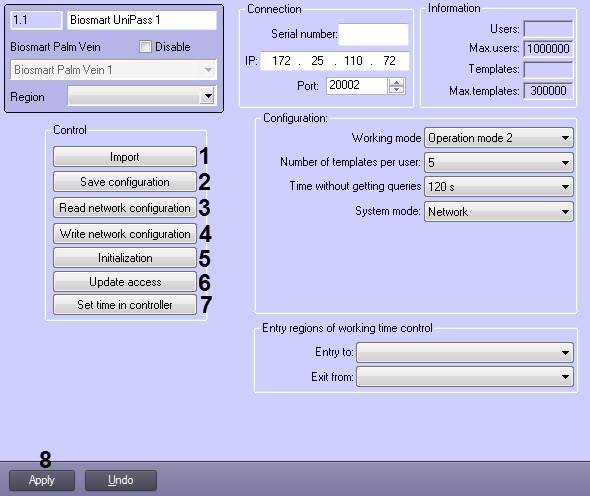The image size is (590, 496).
Task: Click the Import button
Action: point(125,157)
